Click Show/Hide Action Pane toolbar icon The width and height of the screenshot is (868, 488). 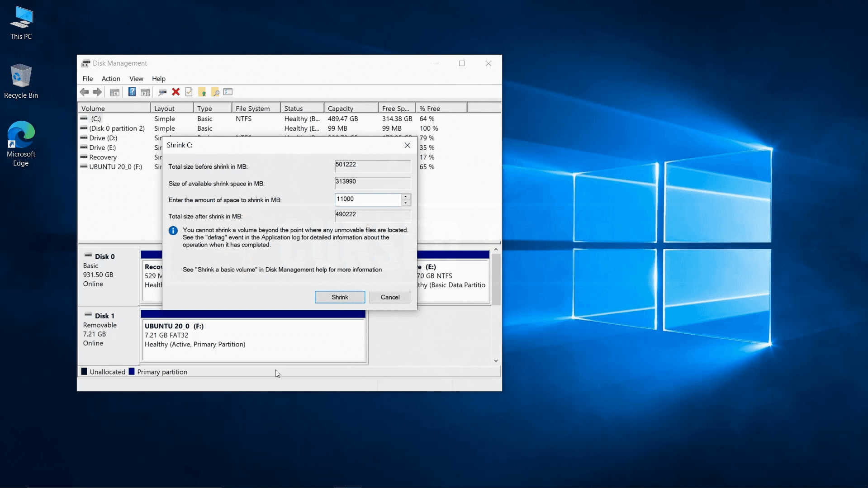click(x=145, y=92)
